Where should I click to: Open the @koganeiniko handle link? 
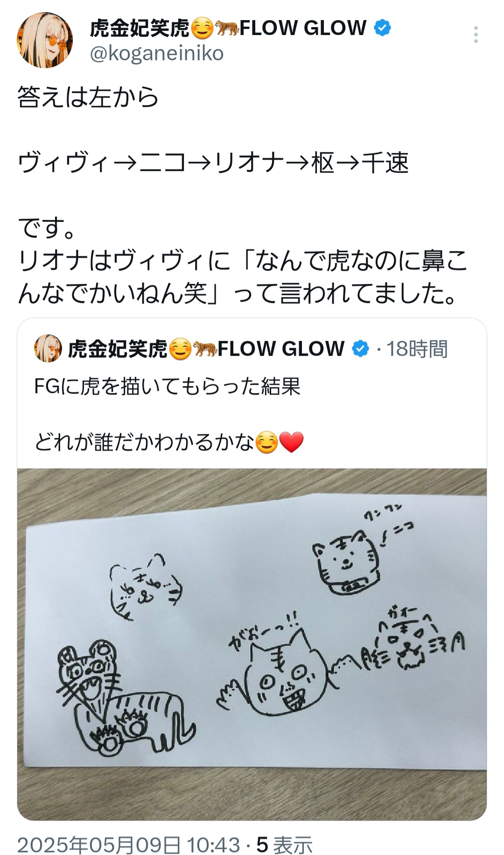(157, 53)
